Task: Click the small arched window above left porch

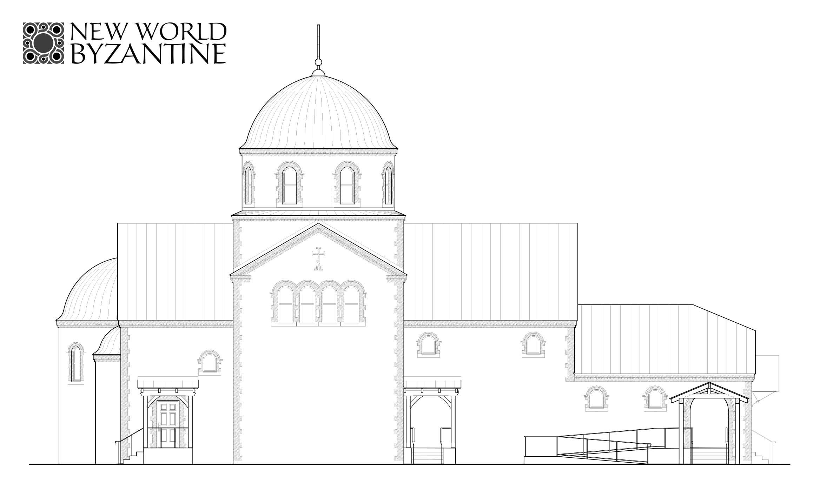Action: 210,362
